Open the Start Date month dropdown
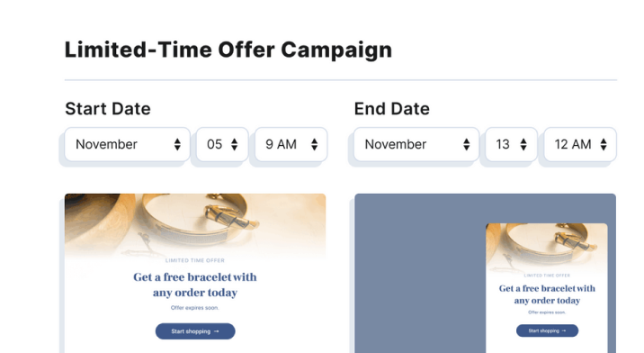644x353 pixels. coord(128,144)
